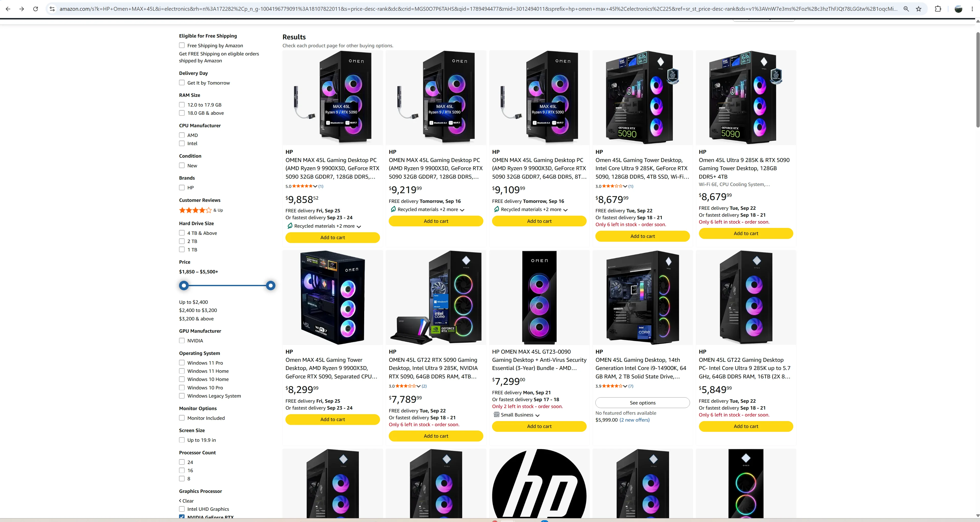Check the Intel UHD Graphics filter
980x522 pixels.
pyautogui.click(x=182, y=509)
